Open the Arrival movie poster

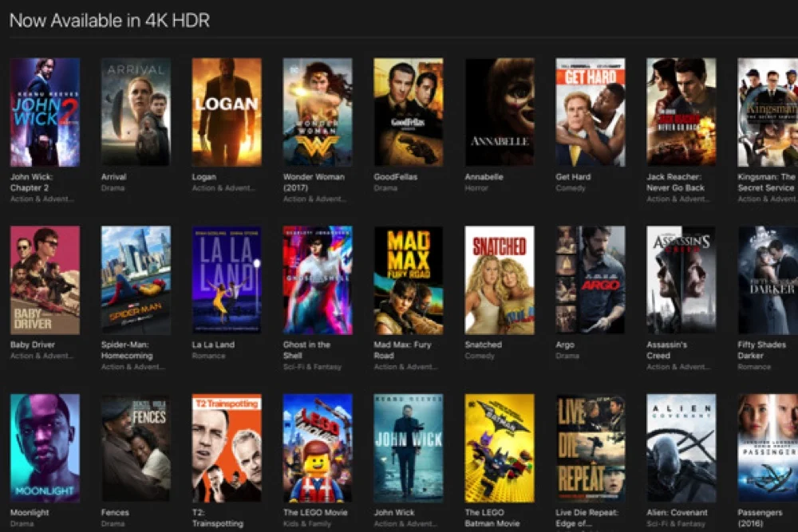click(x=136, y=112)
